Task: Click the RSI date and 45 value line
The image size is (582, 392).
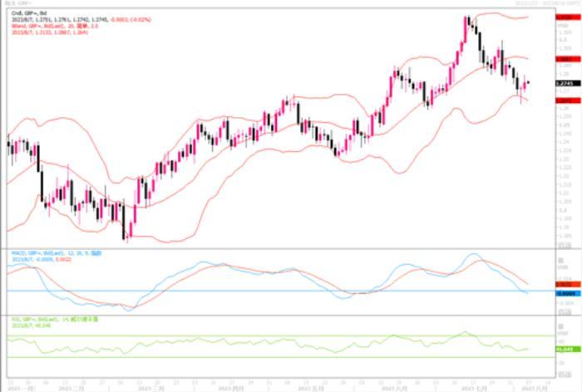Action: tap(31, 326)
